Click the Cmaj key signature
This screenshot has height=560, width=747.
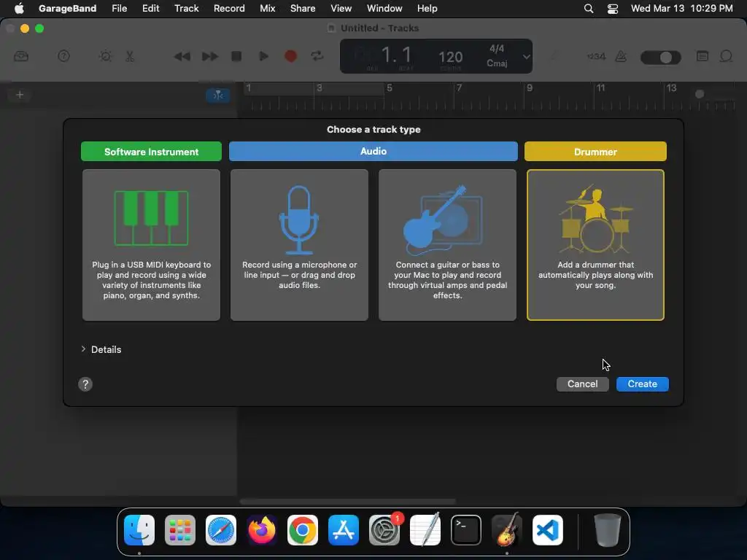pos(496,63)
